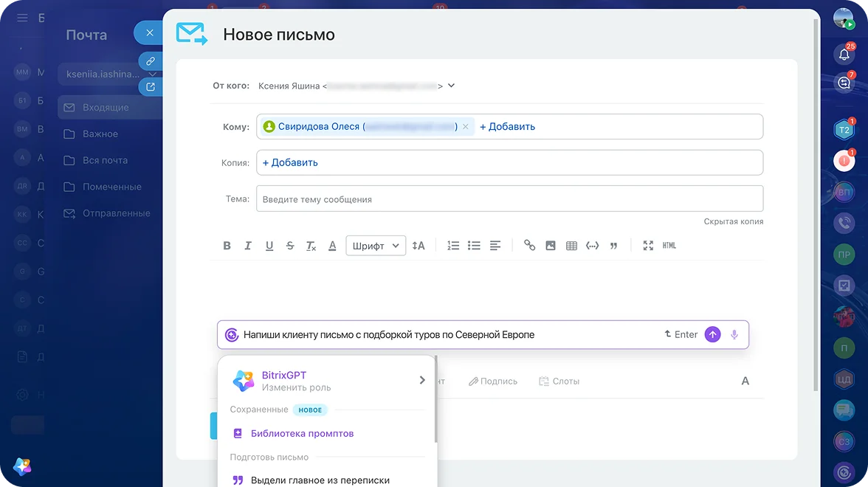Insert bulleted list
The height and width of the screenshot is (487, 868).
click(x=474, y=246)
